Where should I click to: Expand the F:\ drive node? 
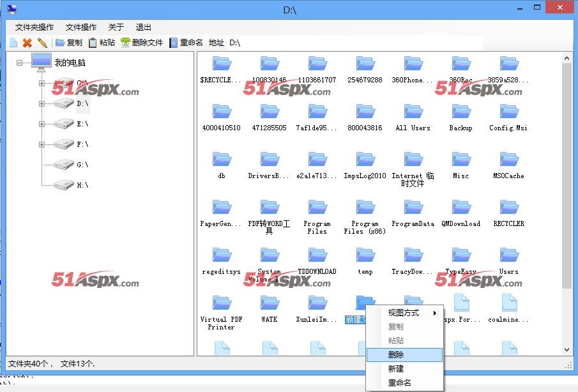pos(42,144)
